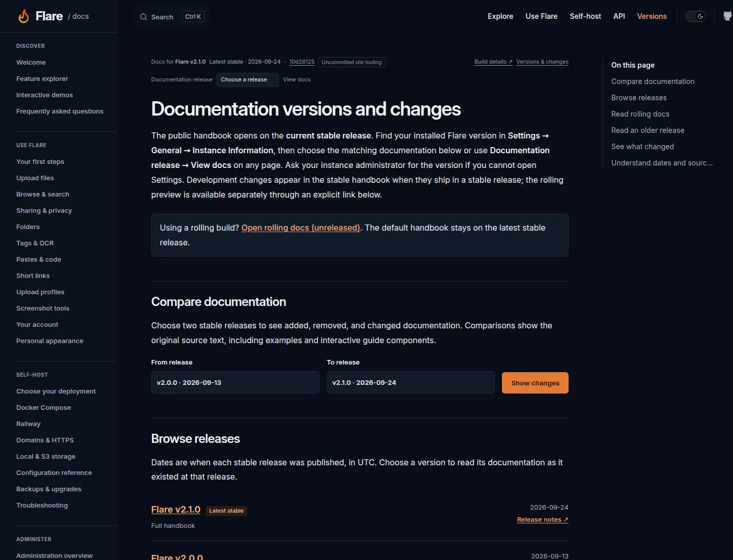
Task: Open Upload files page
Action: tap(35, 178)
